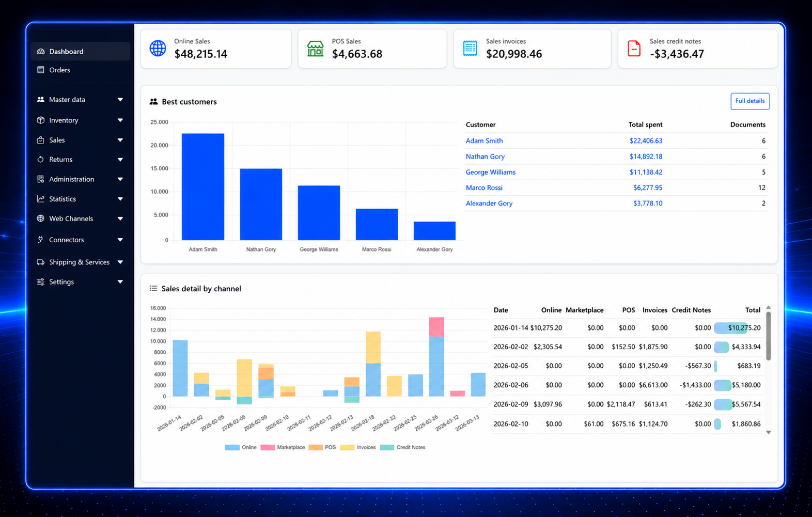The height and width of the screenshot is (517, 812).
Task: Expand the Settings menu arrow
Action: click(120, 282)
